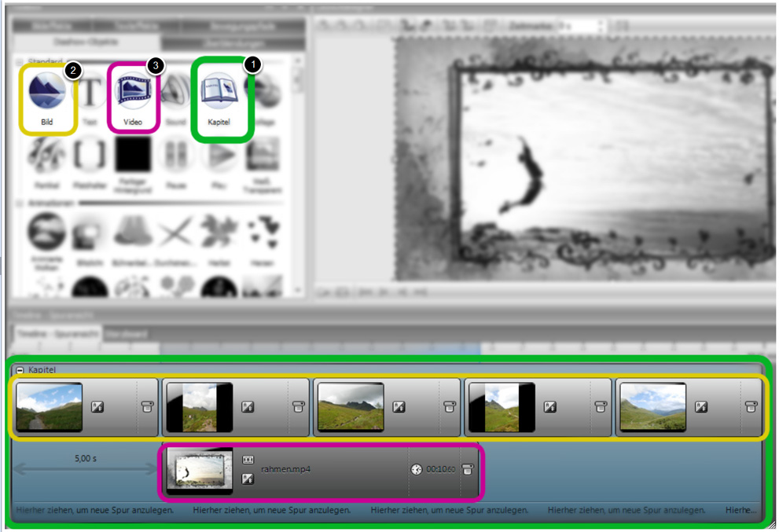Click the Kapitel book icon

click(219, 90)
